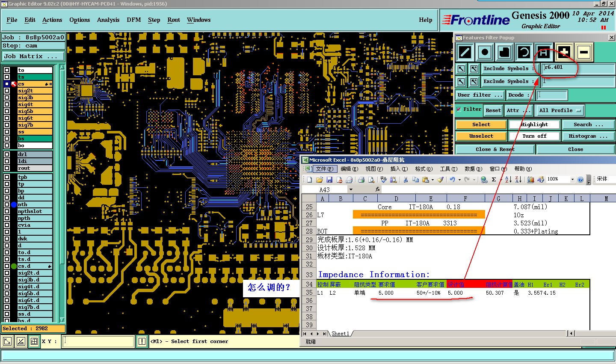This screenshot has width=616, height=364.
Task: Click Excel Chart Wizard icon
Action: pyautogui.click(x=531, y=180)
